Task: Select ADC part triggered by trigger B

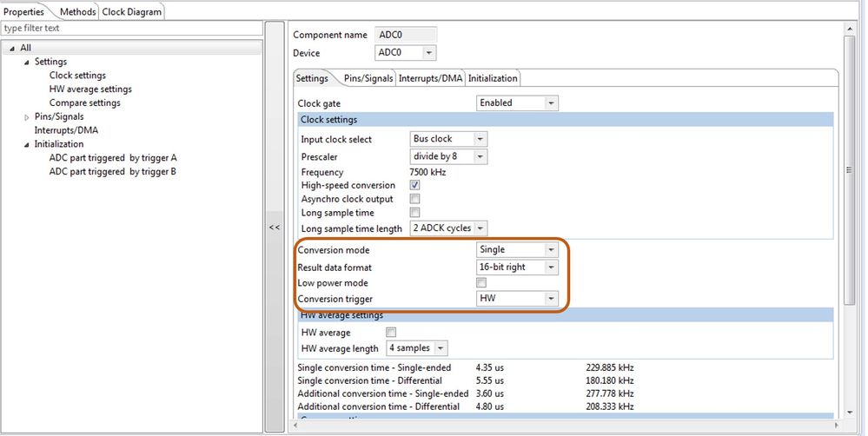Action: click(x=113, y=171)
